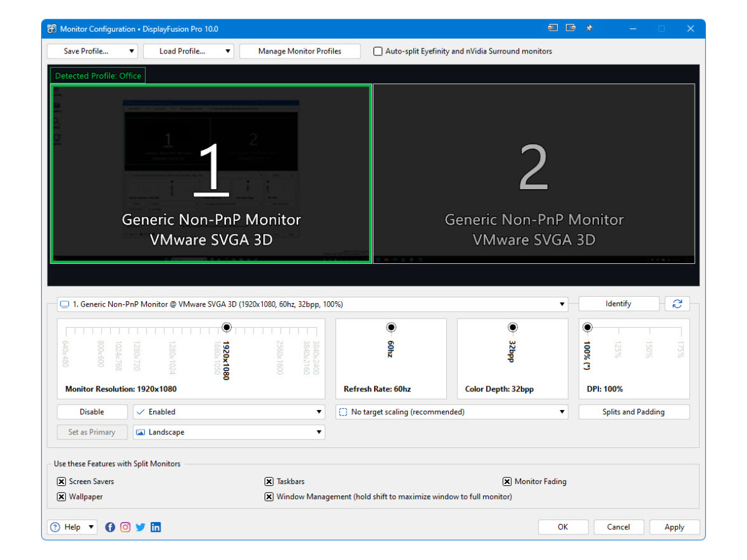Click the DPI slider handle at 100%
Image resolution: width=747 pixels, height=560 pixels.
point(587,327)
